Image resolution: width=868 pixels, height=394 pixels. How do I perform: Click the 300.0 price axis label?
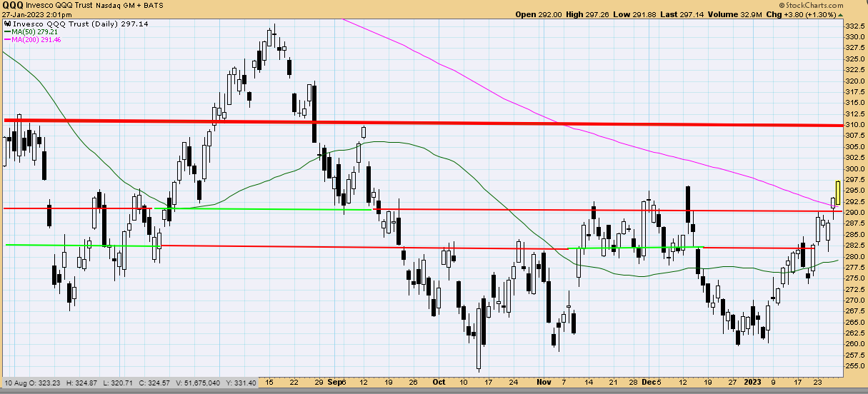coord(855,168)
